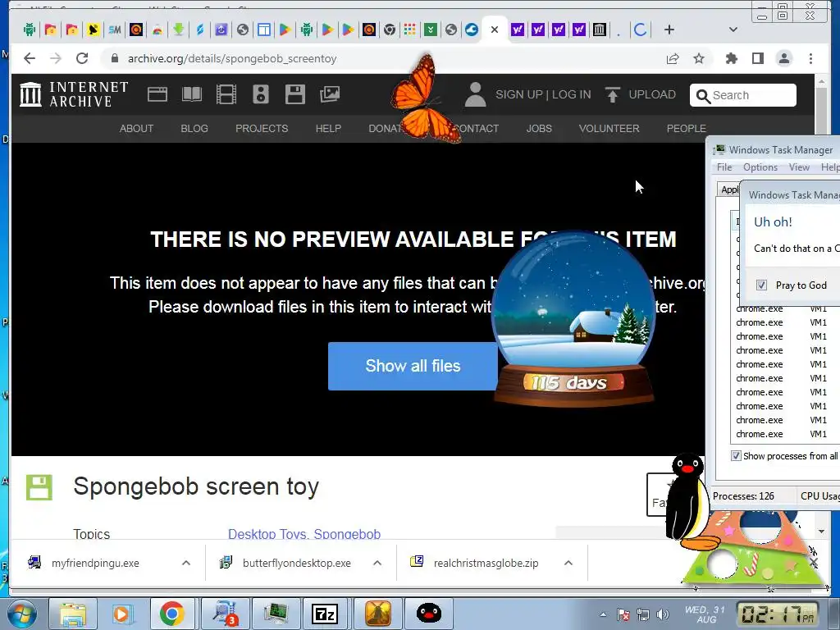Follow the LOG IN link
Screen dimensions: 840x630
(x=572, y=95)
